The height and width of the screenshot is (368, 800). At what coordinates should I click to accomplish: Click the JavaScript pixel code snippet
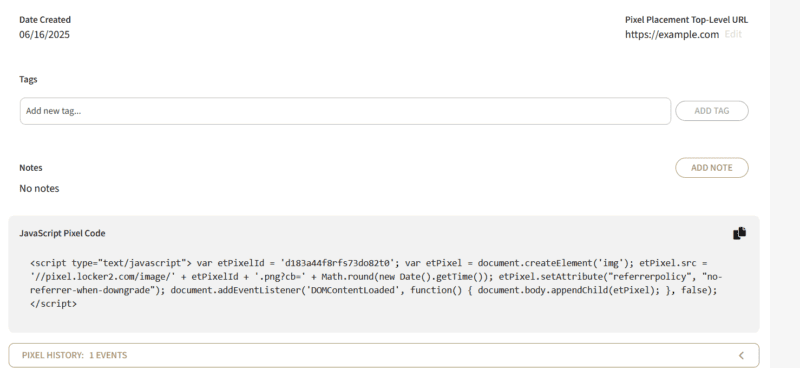tap(376, 283)
